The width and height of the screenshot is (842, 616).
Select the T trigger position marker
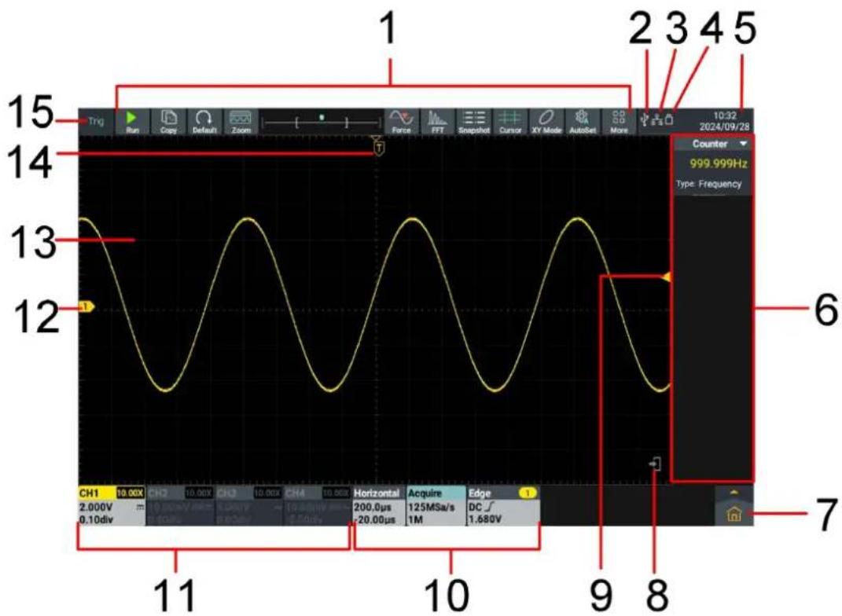[x=379, y=146]
